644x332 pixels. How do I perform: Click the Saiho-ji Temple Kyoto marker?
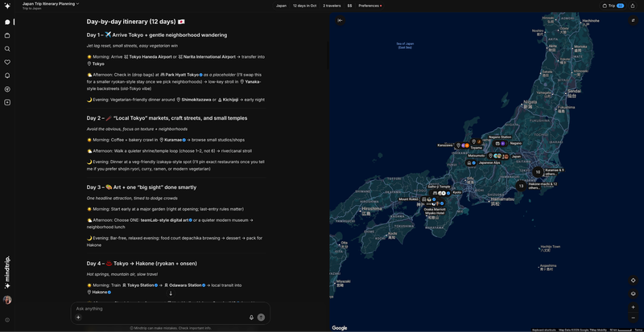point(440,193)
